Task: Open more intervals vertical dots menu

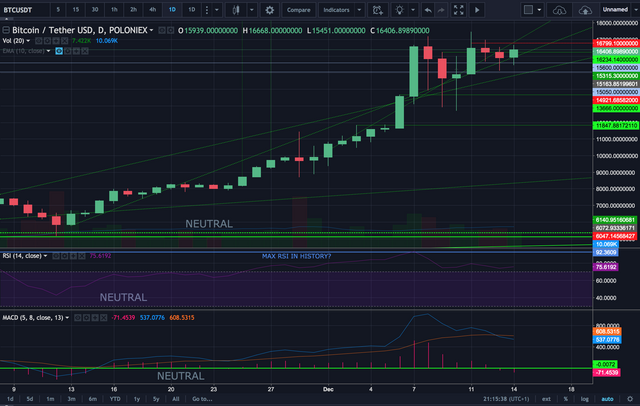Action: (207, 10)
